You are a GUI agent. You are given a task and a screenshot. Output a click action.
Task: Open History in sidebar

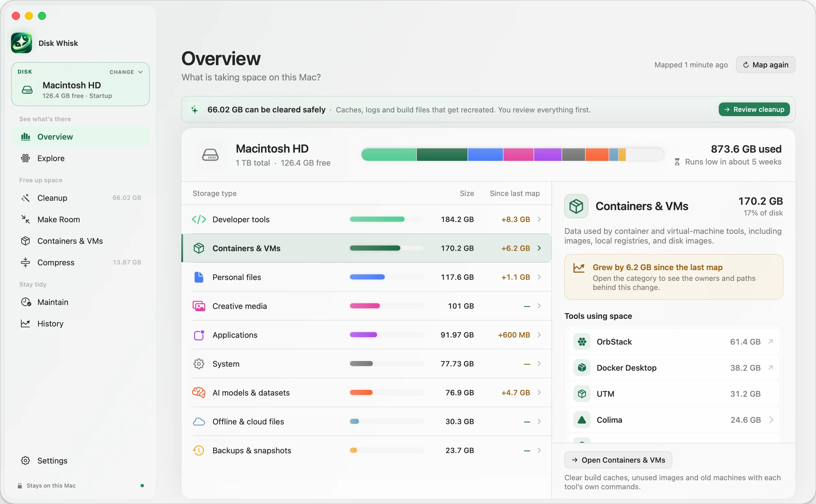81,324
